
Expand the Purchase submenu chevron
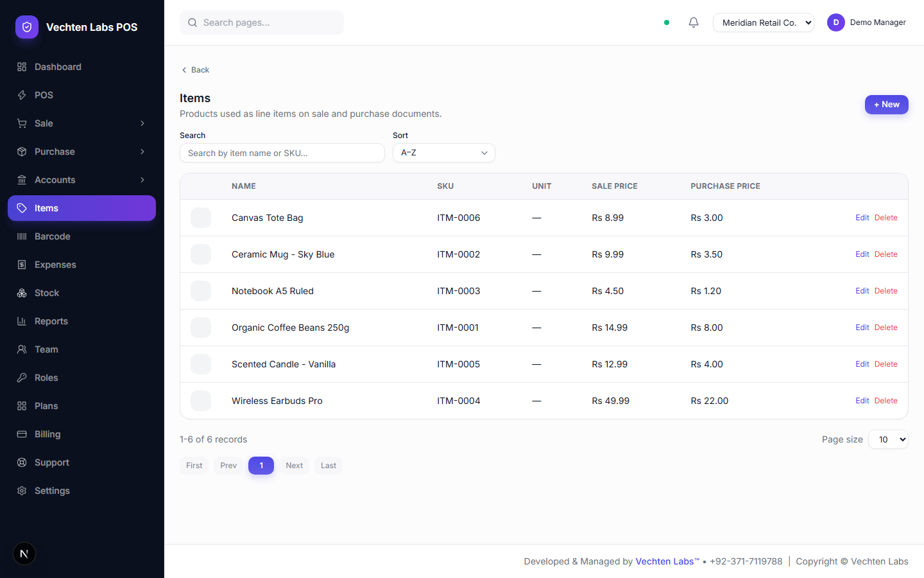point(142,152)
